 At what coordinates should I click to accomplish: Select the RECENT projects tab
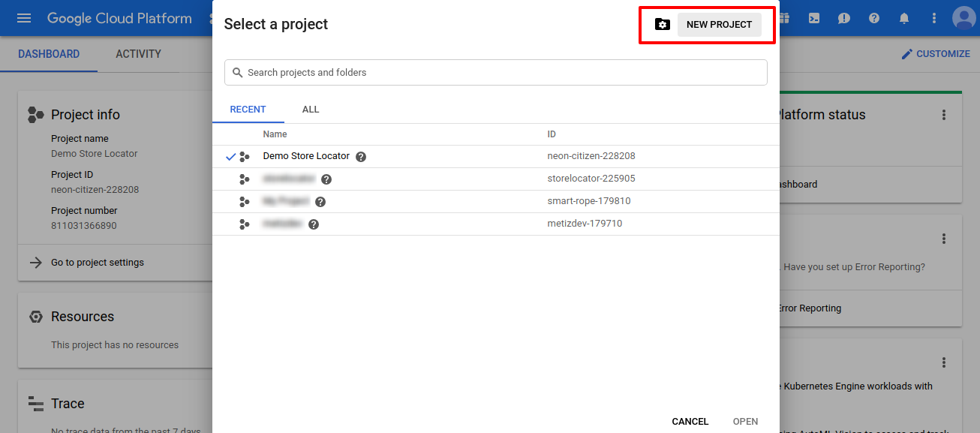248,110
